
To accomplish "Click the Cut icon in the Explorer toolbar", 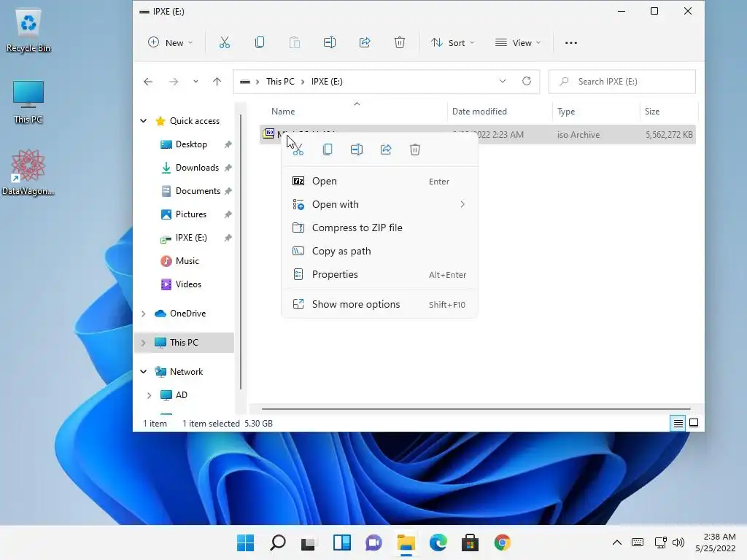I will 225,43.
